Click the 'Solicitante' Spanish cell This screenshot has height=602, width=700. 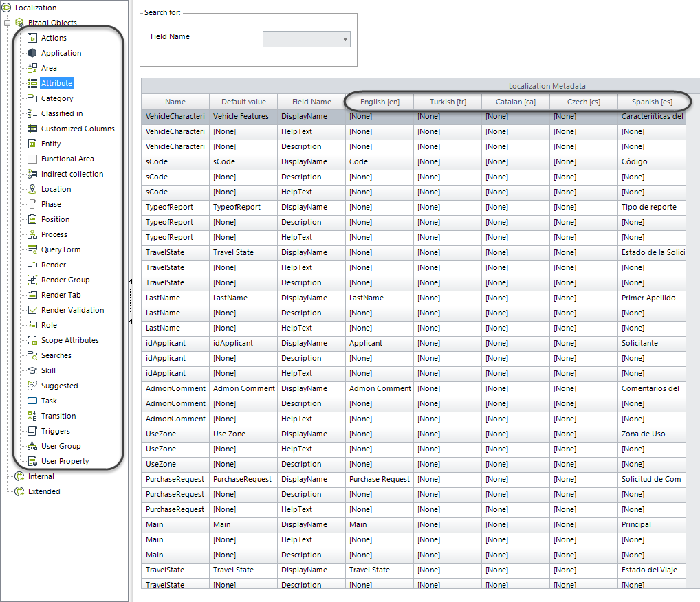point(652,344)
